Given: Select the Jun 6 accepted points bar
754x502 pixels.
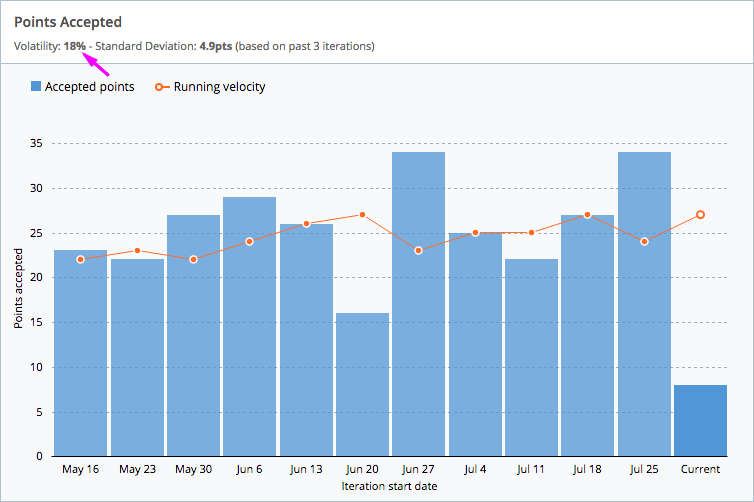Looking at the screenshot, I should point(250,326).
